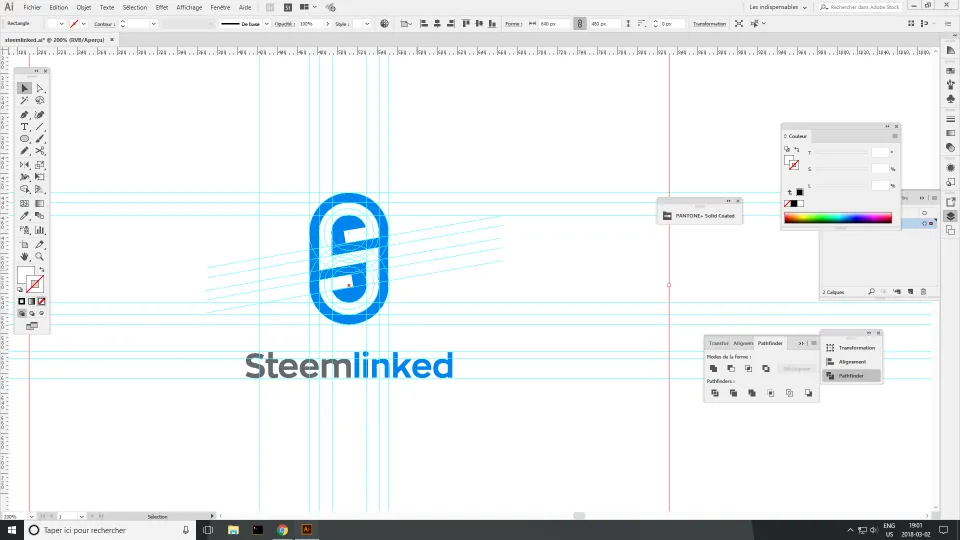Select the Selection arrow tool
Image resolution: width=960 pixels, height=540 pixels.
[x=24, y=88]
